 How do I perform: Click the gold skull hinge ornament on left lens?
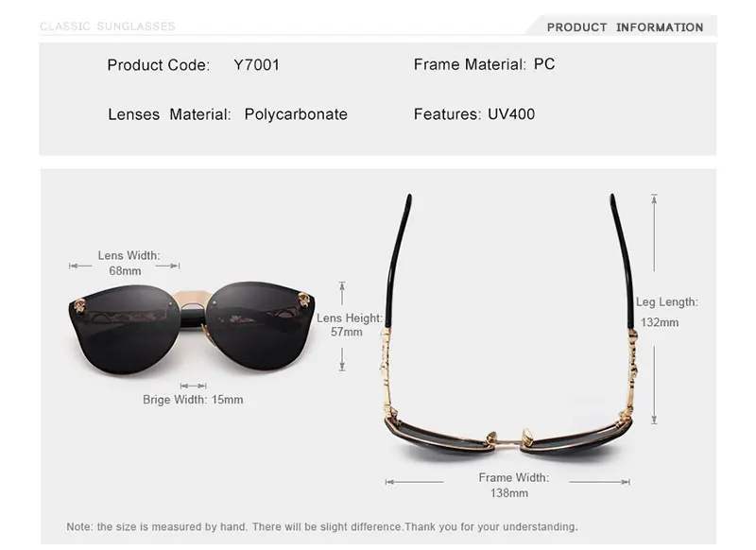79,305
